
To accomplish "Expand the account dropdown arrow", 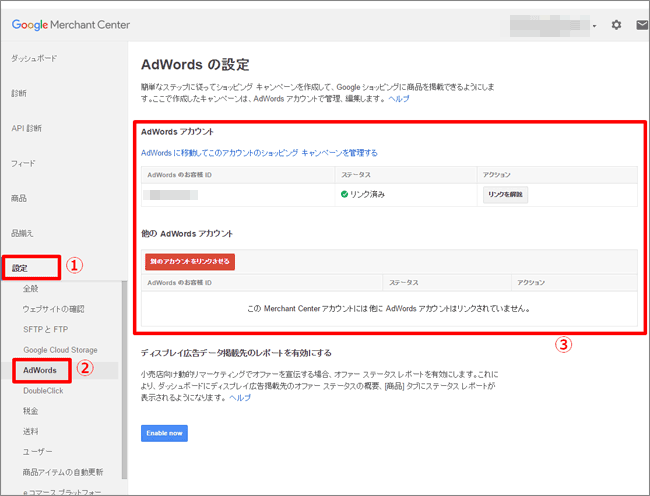I will click(594, 26).
